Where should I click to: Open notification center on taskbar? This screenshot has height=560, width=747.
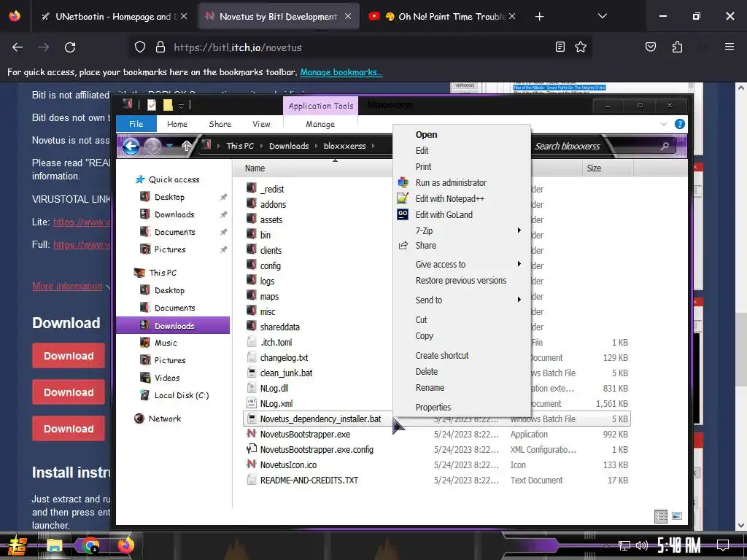723,545
